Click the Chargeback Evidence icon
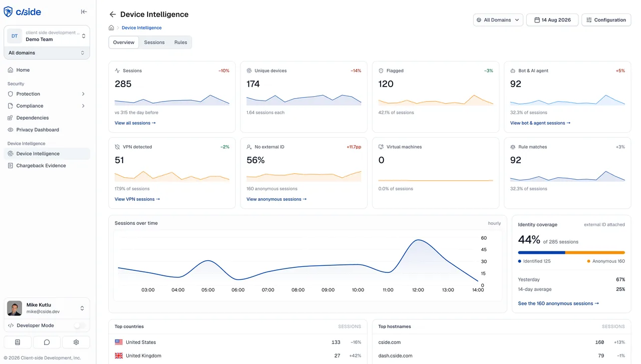Viewport: 641px width, 364px height. point(11,166)
